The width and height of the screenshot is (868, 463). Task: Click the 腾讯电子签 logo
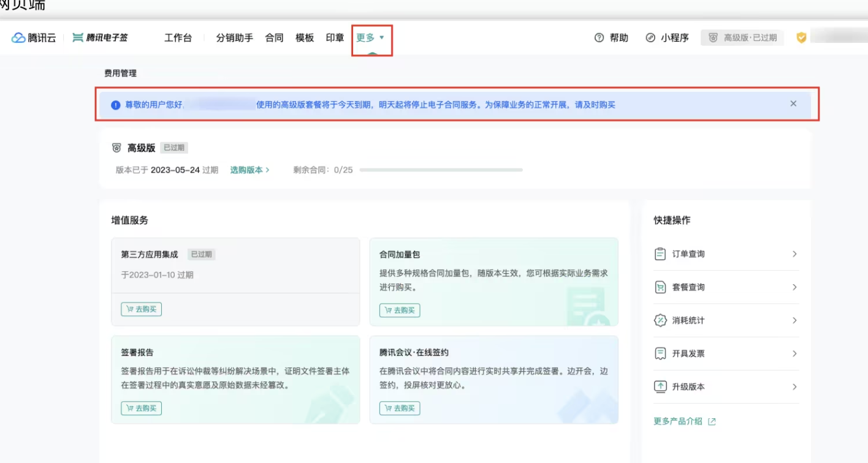[x=101, y=37]
